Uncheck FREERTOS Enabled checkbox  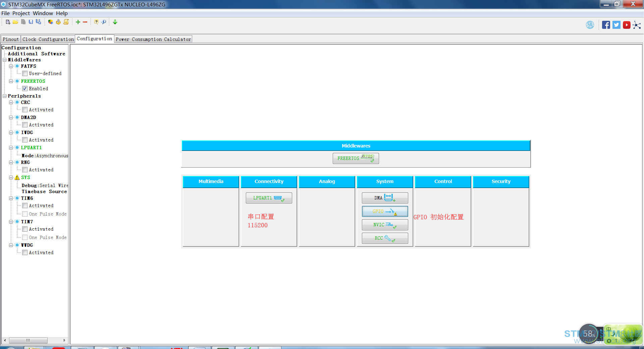25,89
